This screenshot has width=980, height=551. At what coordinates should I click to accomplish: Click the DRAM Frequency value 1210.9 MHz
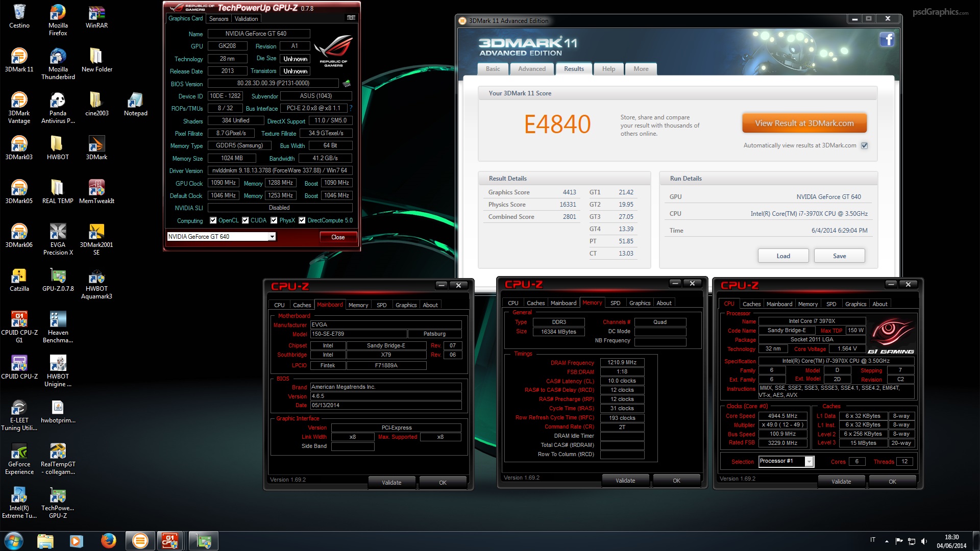622,362
